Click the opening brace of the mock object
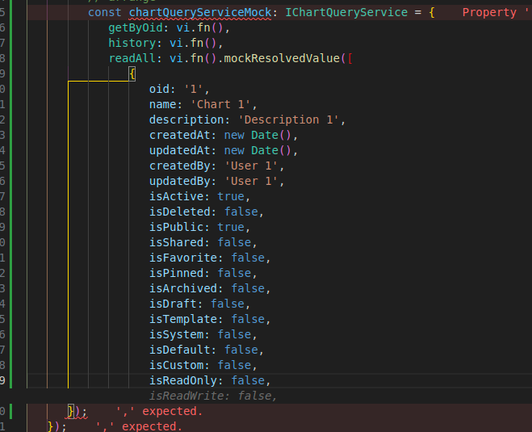532x432 pixels. [x=132, y=74]
